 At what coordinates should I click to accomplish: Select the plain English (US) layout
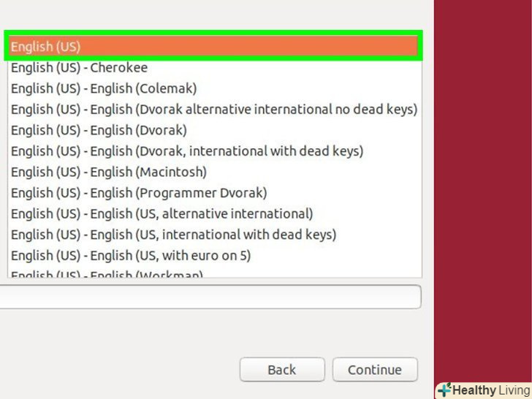click(x=213, y=46)
